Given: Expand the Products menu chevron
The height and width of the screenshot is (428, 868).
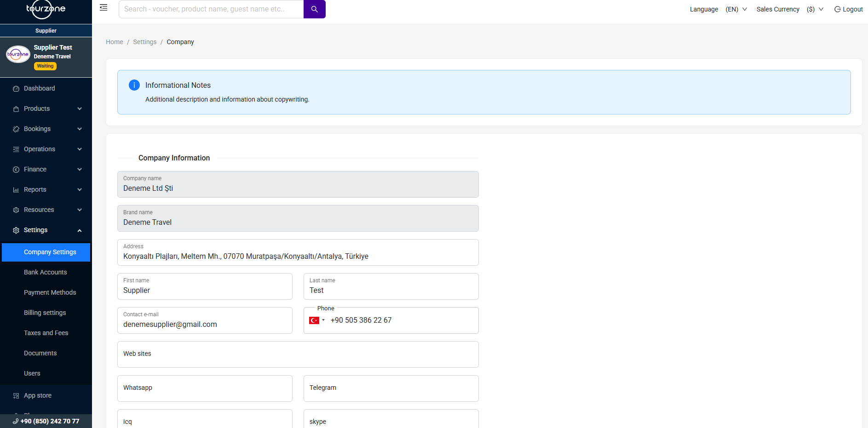Looking at the screenshot, I should (x=80, y=109).
